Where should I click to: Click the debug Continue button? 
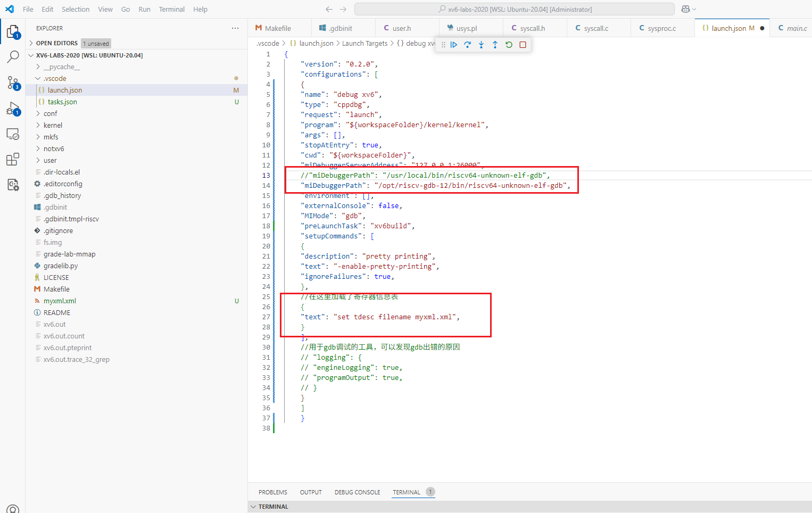point(454,45)
